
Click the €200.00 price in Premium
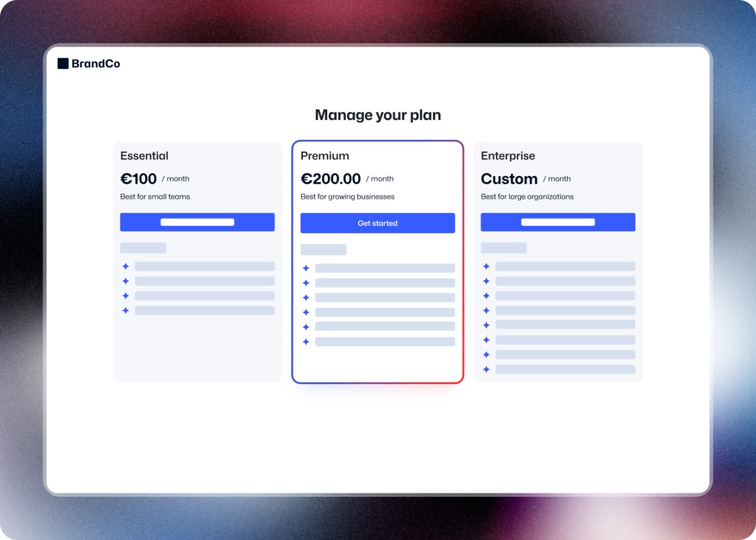tap(330, 178)
